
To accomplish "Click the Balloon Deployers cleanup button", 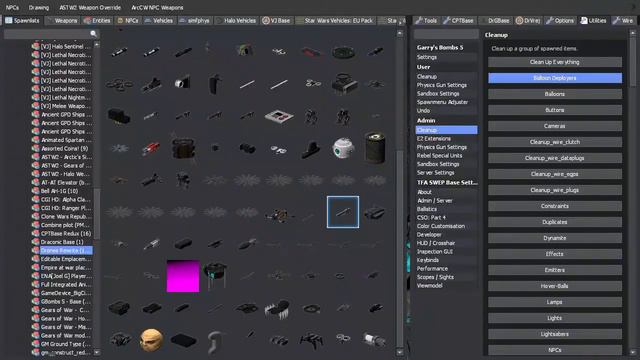I will [555, 78].
